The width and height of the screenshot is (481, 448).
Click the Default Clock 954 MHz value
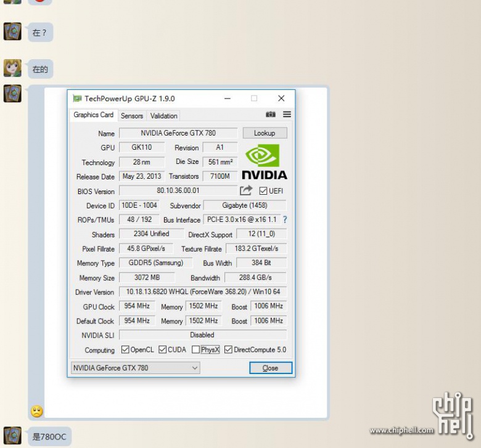click(137, 320)
